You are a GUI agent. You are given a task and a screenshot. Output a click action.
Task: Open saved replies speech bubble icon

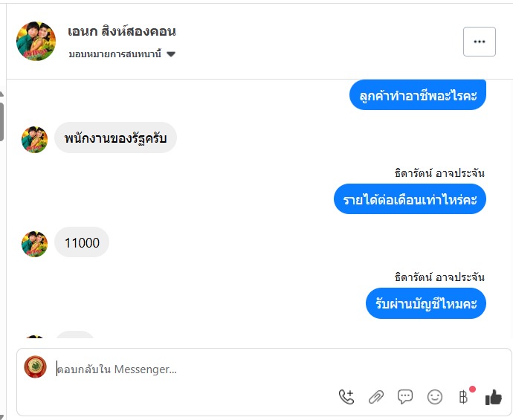(405, 397)
